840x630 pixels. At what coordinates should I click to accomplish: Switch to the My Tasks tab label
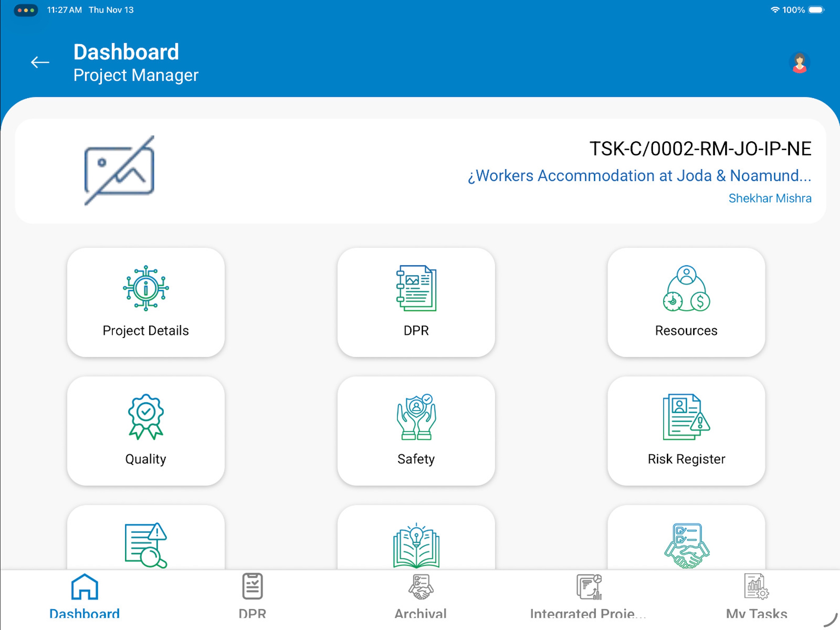(x=756, y=614)
